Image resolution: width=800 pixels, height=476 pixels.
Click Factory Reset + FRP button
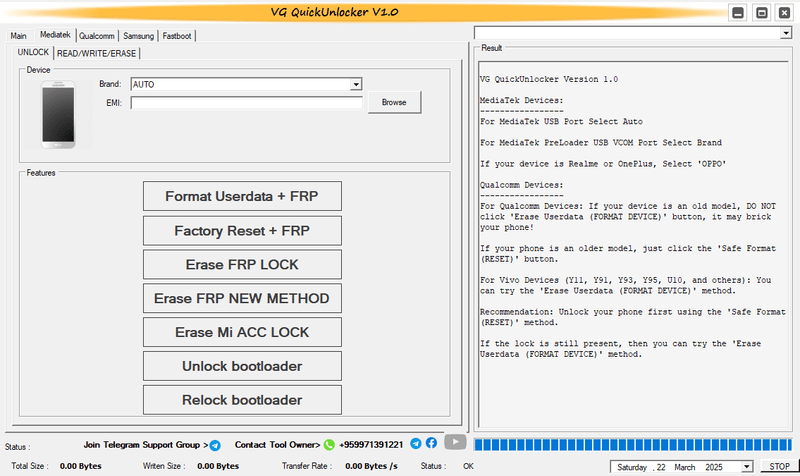(242, 231)
